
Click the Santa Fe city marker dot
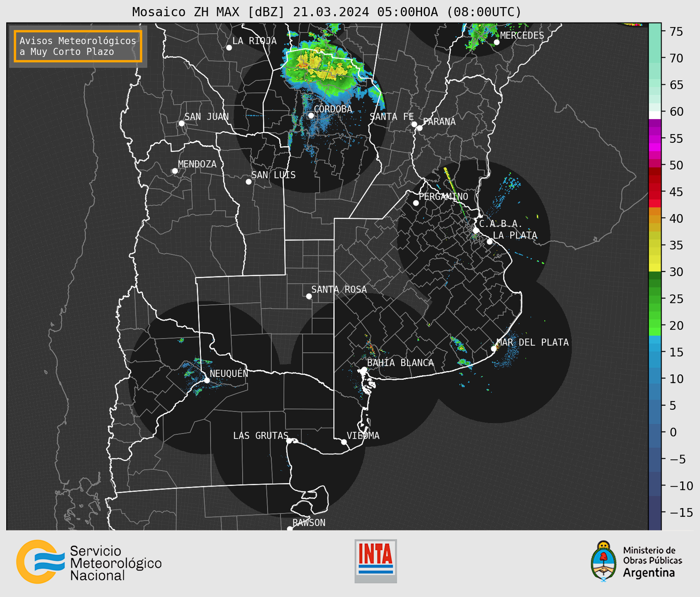point(414,124)
